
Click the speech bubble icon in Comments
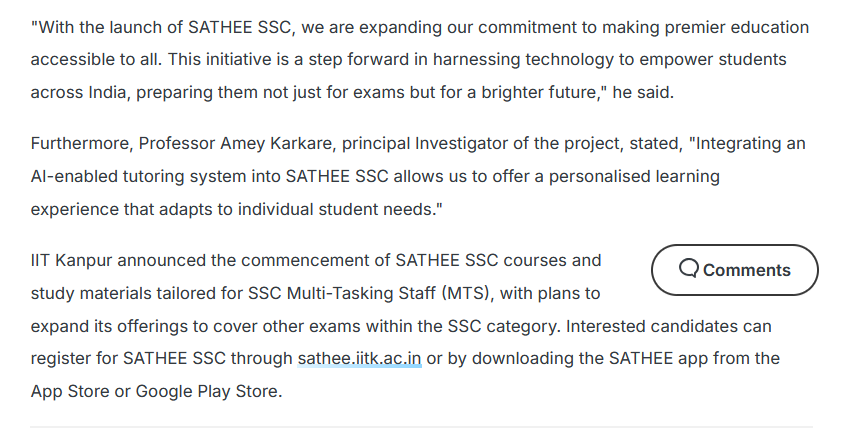[x=688, y=268]
